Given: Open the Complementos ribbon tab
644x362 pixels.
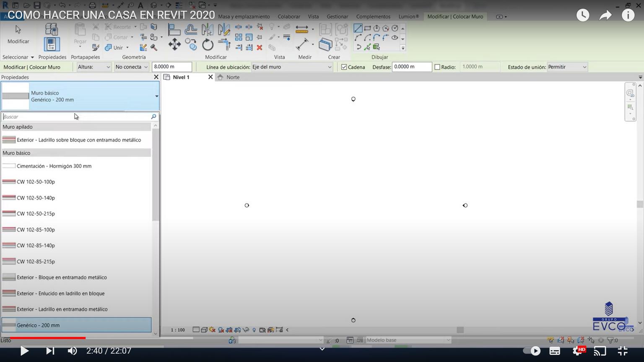Looking at the screenshot, I should coord(373,17).
